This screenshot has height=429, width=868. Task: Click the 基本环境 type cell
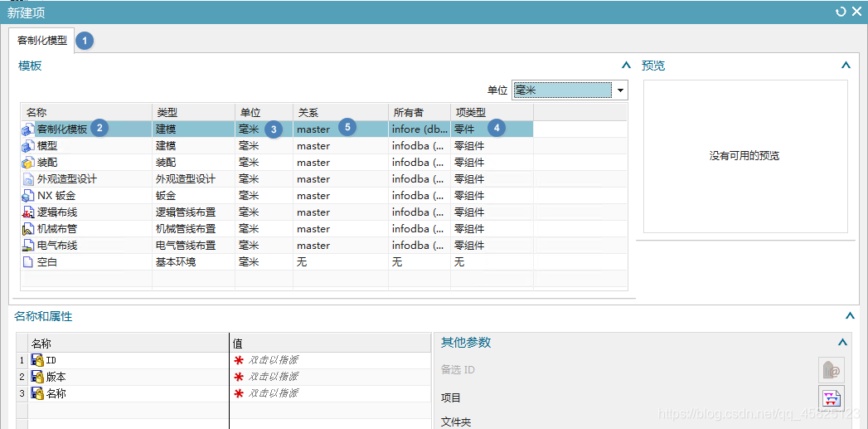click(x=194, y=263)
